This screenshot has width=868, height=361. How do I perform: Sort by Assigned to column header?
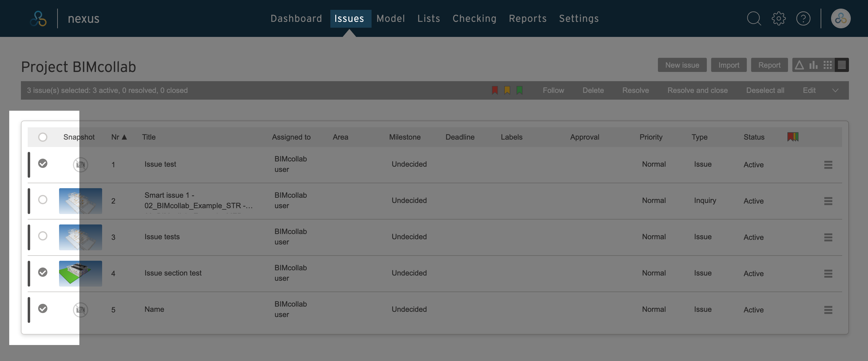tap(291, 137)
